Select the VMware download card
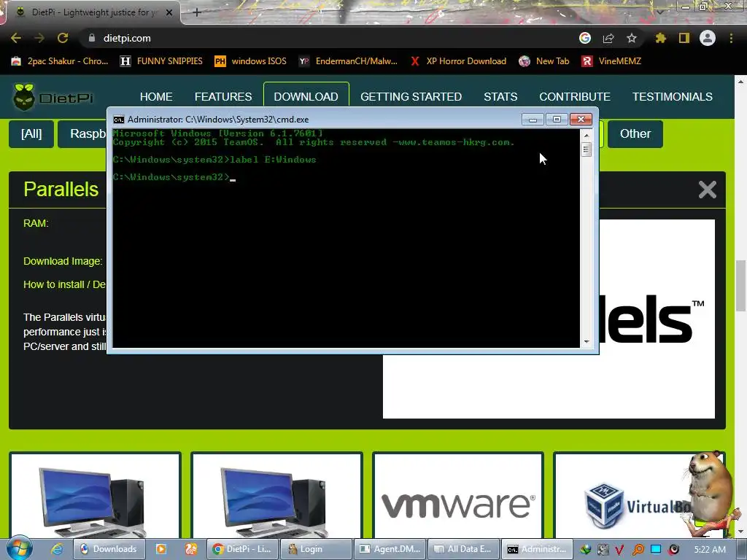This screenshot has height=560, width=747. click(458, 495)
